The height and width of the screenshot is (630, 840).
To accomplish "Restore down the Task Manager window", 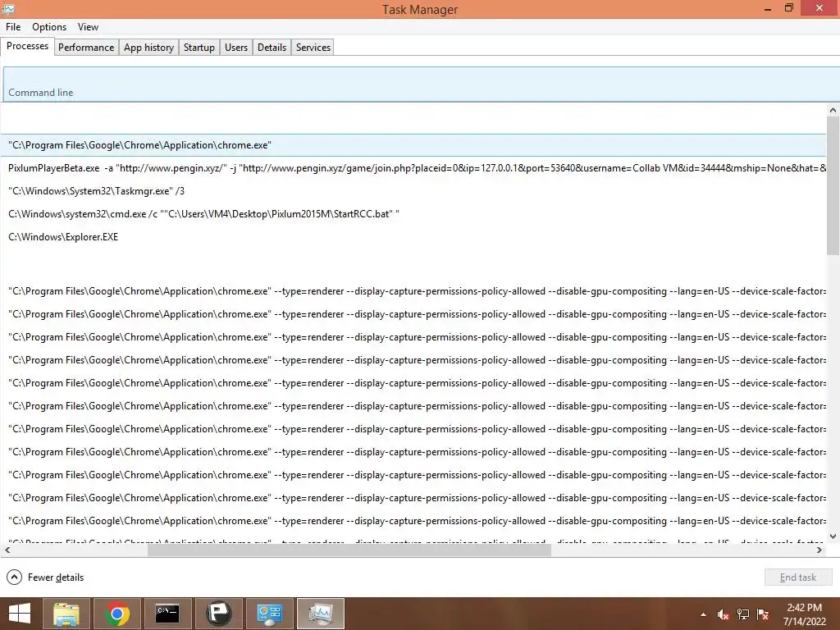I will coord(788,8).
